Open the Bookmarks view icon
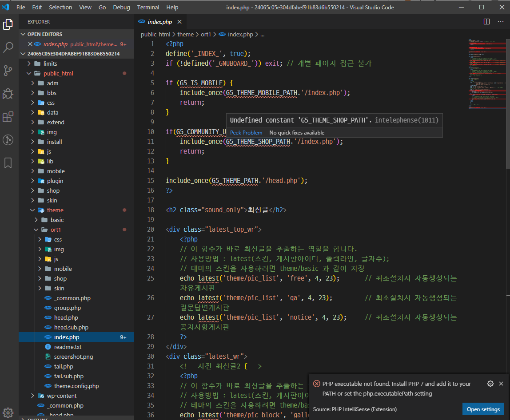Viewport: 510px width, 420px height. [8, 163]
